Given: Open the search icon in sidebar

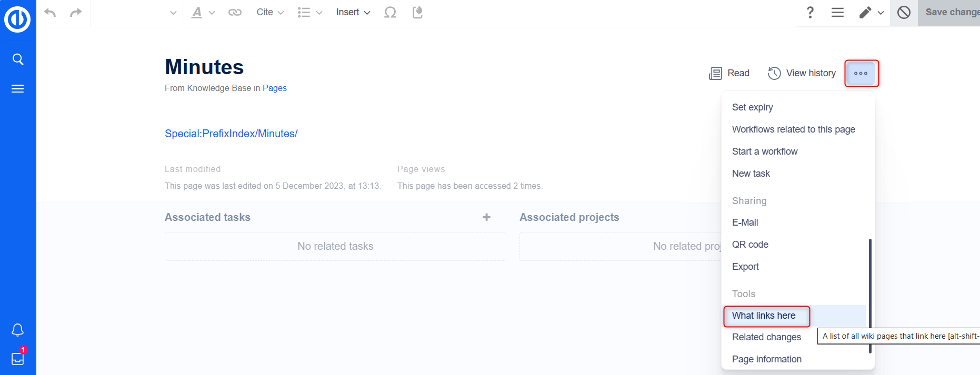Looking at the screenshot, I should pos(18,59).
